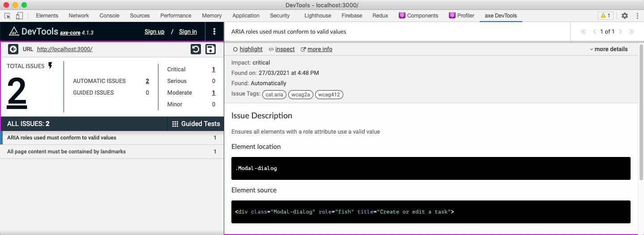Screen dimensions: 644x235
Task: Click the axe-core version text
Action: coord(77,33)
